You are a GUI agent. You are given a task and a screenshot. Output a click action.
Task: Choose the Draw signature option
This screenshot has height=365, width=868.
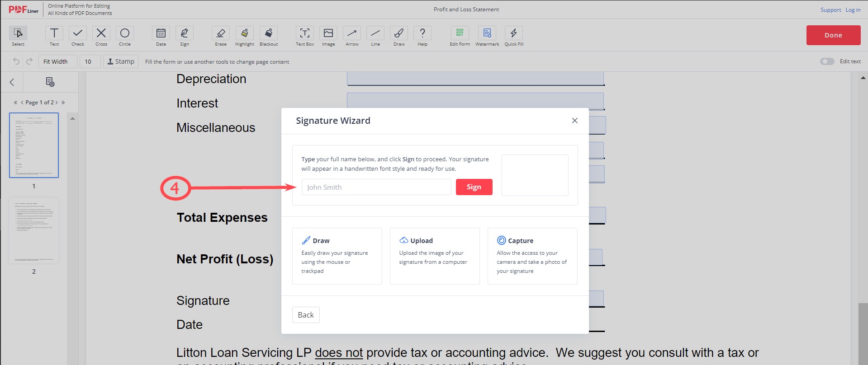click(x=337, y=256)
